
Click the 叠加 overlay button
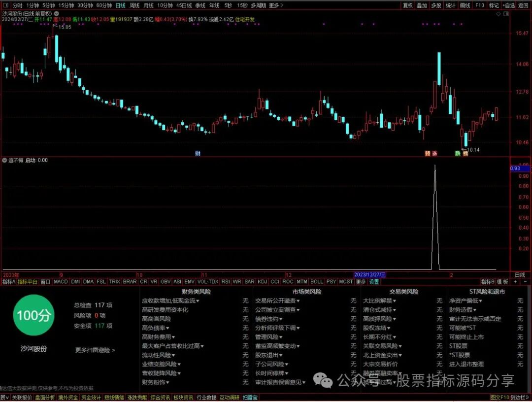pos(422,5)
